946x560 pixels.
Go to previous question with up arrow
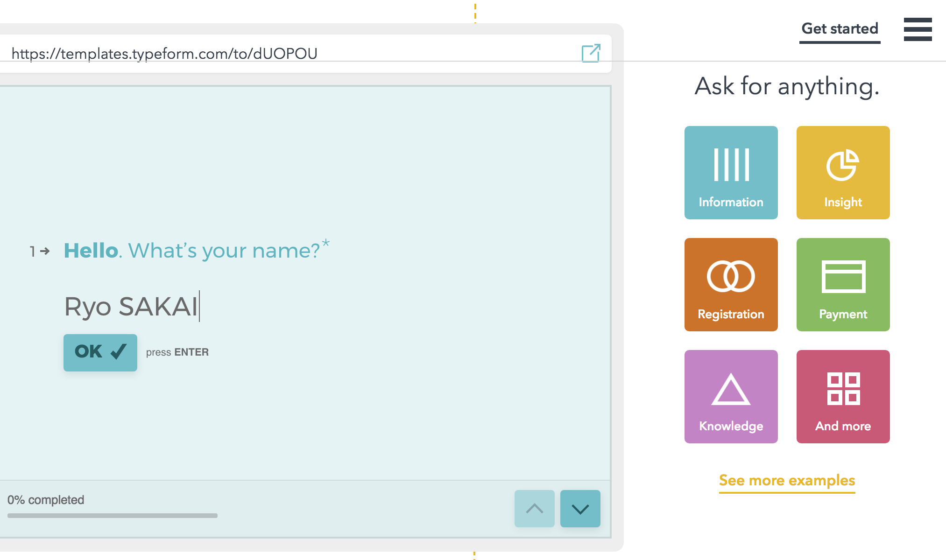click(x=534, y=509)
